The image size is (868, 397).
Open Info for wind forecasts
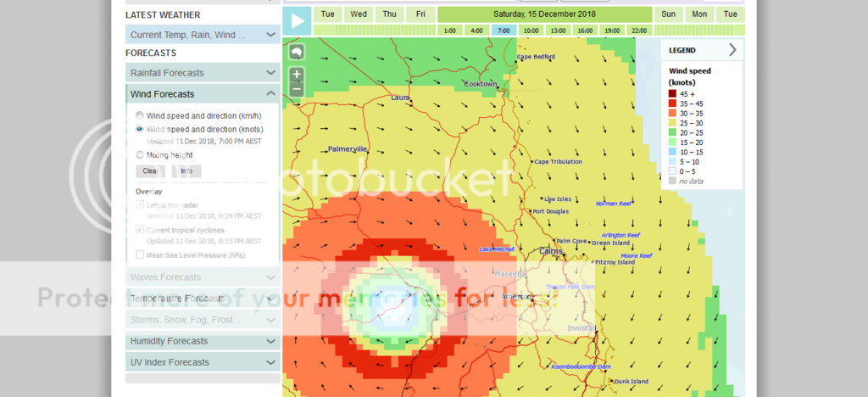pyautogui.click(x=186, y=171)
